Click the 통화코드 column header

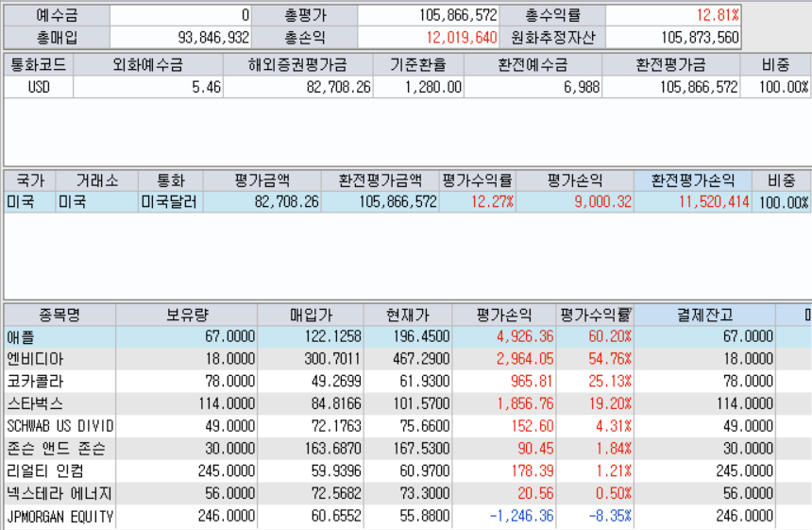coord(39,65)
